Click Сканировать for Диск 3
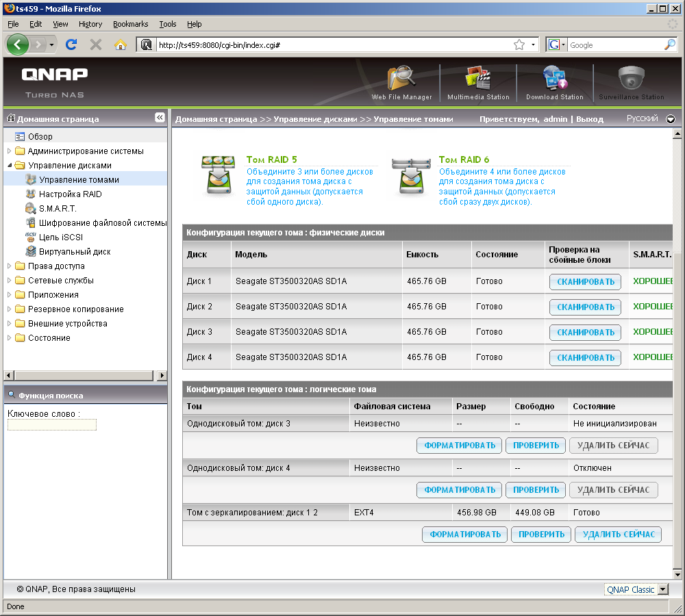Image resolution: width=685 pixels, height=616 pixels. coord(585,332)
